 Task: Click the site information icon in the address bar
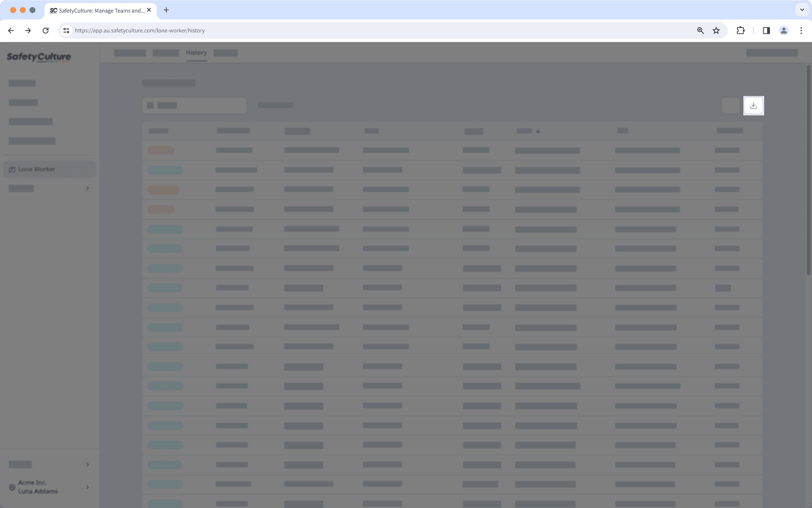click(66, 30)
